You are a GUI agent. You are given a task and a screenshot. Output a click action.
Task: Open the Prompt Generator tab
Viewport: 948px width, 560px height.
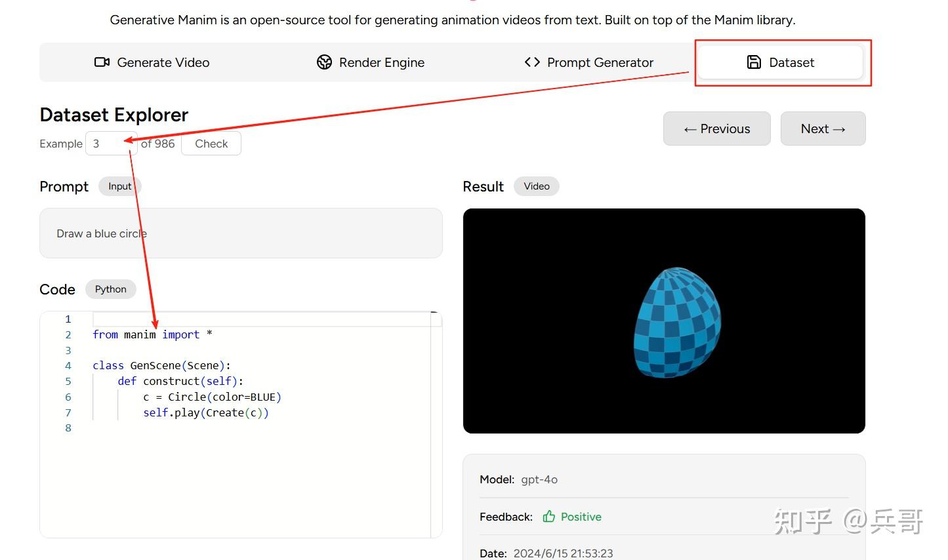[x=589, y=62]
